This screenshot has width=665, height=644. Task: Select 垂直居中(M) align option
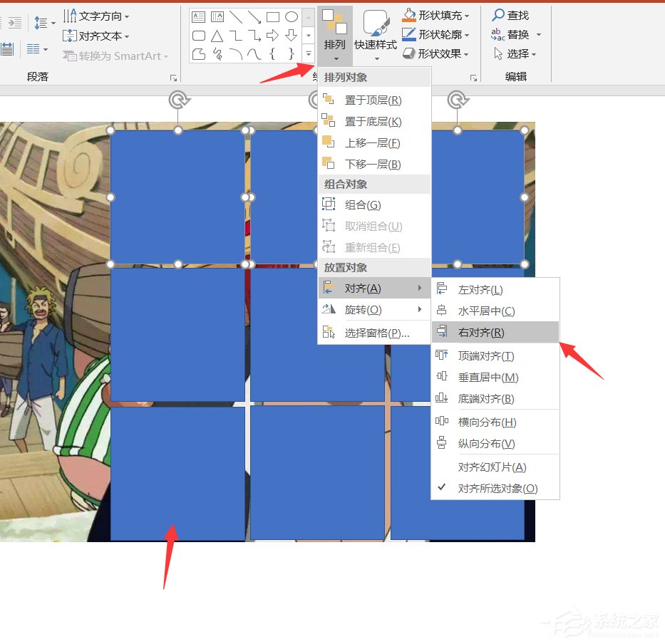click(x=495, y=378)
